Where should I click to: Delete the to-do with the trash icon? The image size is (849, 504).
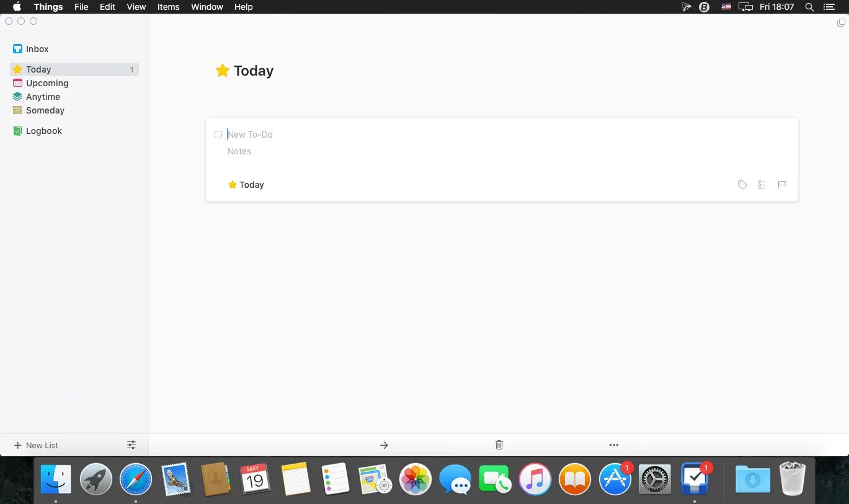tap(498, 444)
